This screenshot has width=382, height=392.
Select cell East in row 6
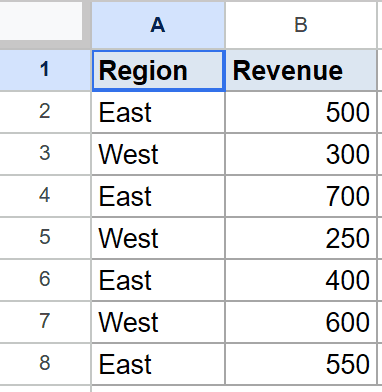[158, 280]
